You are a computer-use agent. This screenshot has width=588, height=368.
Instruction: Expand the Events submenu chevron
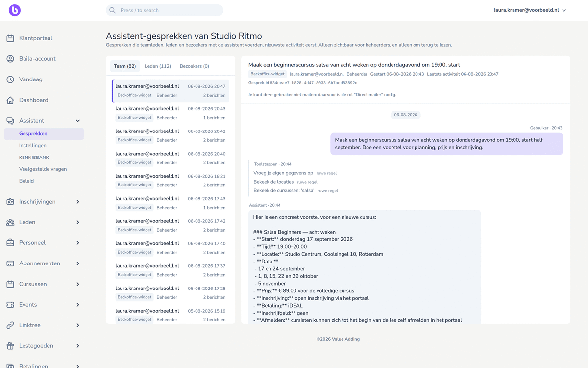(x=78, y=305)
